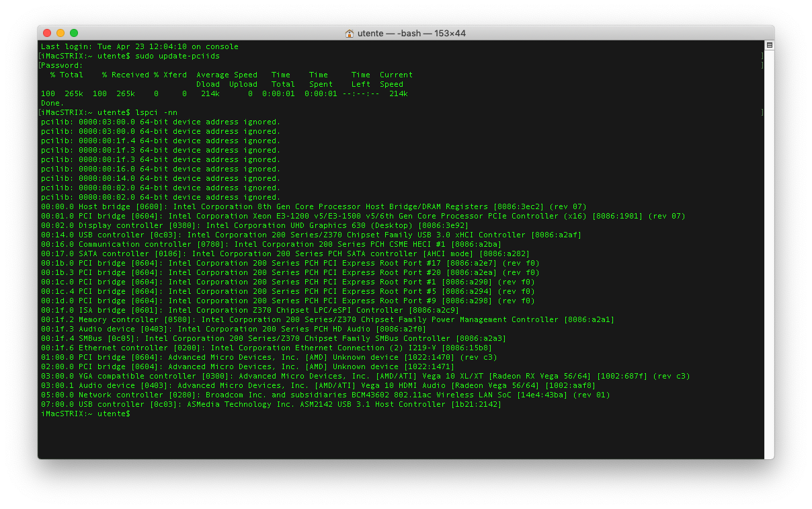The width and height of the screenshot is (812, 509).
Task: Click the PCI Express Root Port #20 line
Action: 290,272
